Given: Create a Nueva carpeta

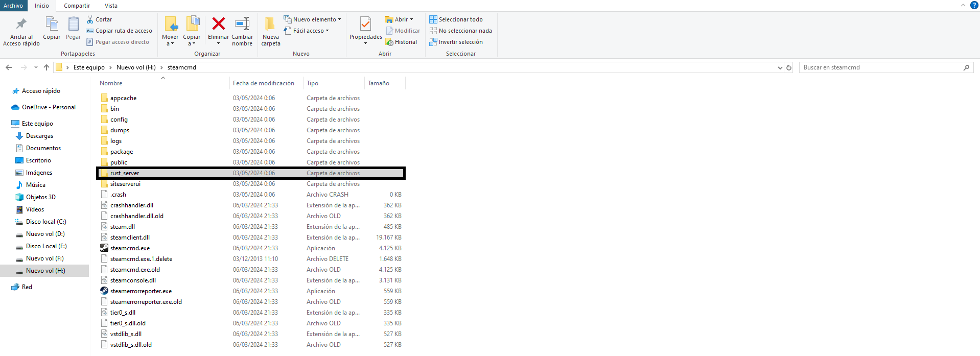Looking at the screenshot, I should (271, 32).
